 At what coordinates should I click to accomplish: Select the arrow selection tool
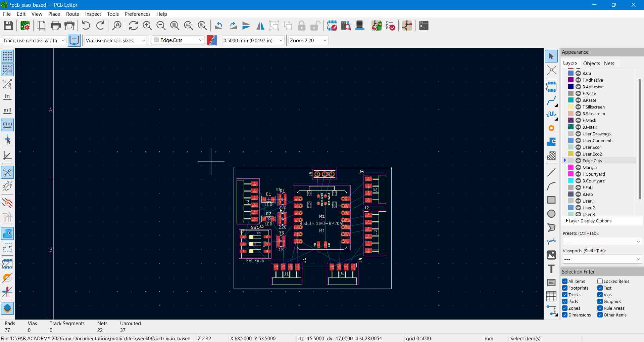pyautogui.click(x=551, y=56)
